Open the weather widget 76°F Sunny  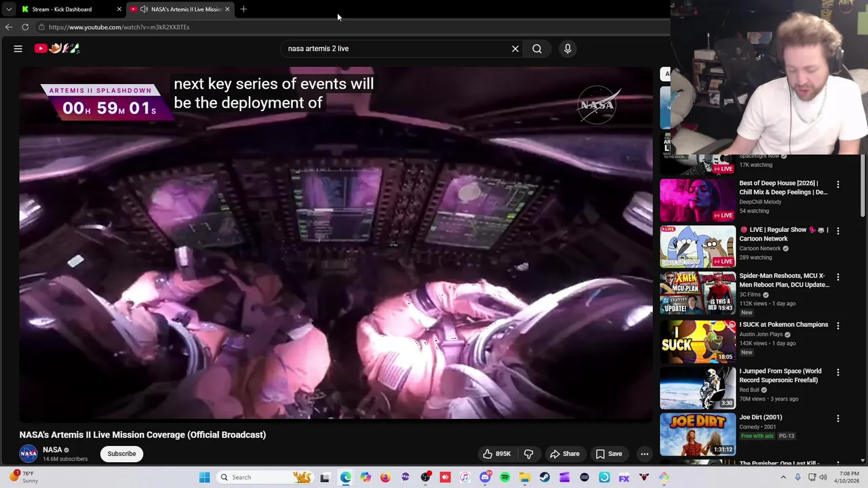pos(24,477)
